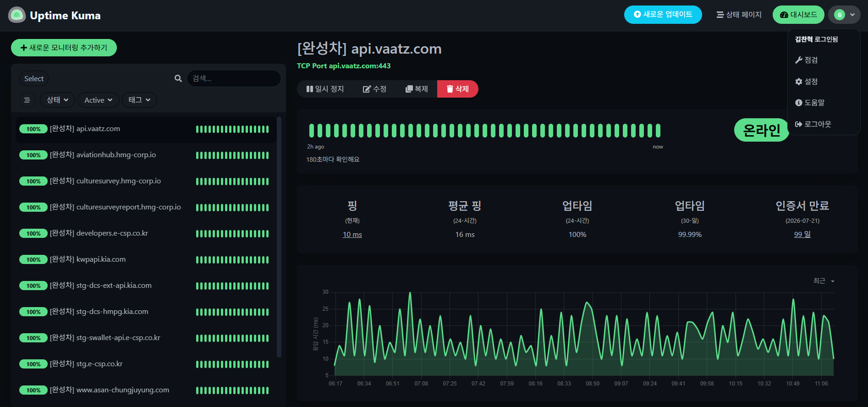The height and width of the screenshot is (407, 868).
Task: Click the 2h ago heartbeat label
Action: (316, 147)
